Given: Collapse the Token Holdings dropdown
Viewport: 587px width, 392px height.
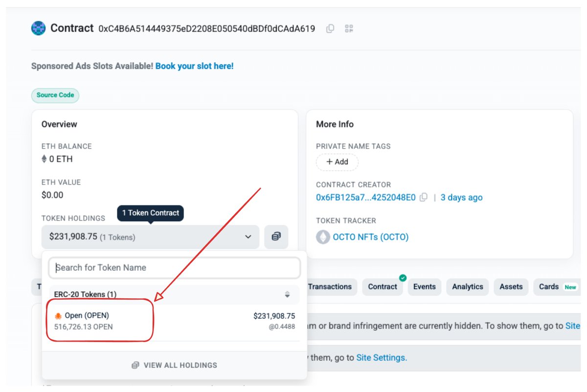Looking at the screenshot, I should pos(248,237).
